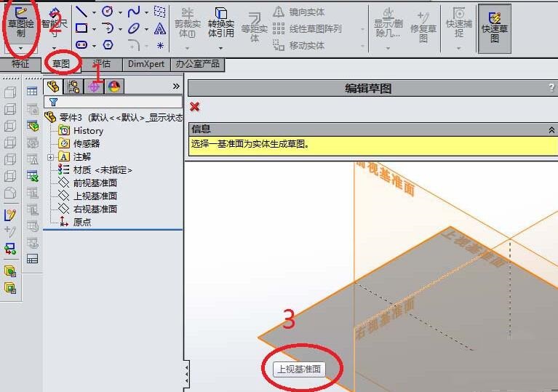Switch to the 草图 sketch tab
This screenshot has height=392, width=558.
tap(61, 65)
